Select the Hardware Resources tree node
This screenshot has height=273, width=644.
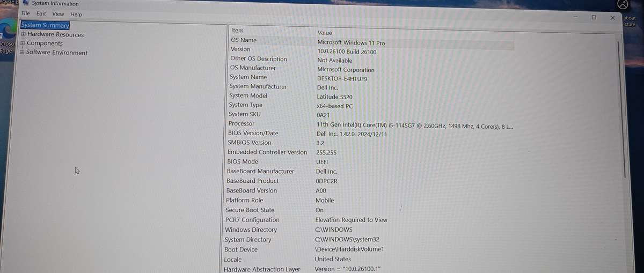pyautogui.click(x=55, y=34)
